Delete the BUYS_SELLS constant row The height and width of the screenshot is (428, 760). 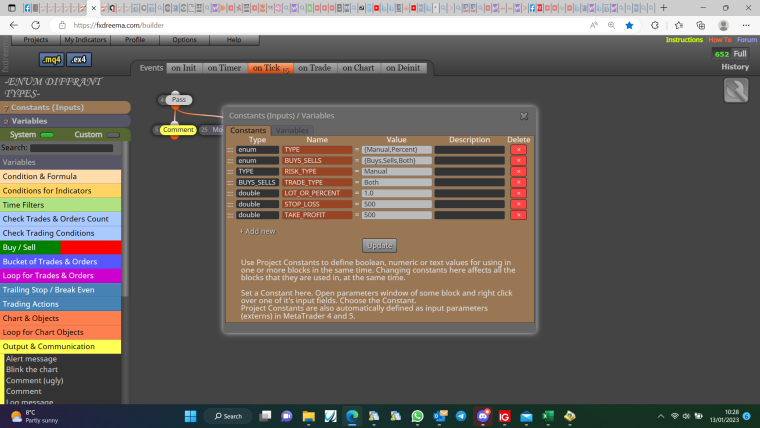[518, 160]
